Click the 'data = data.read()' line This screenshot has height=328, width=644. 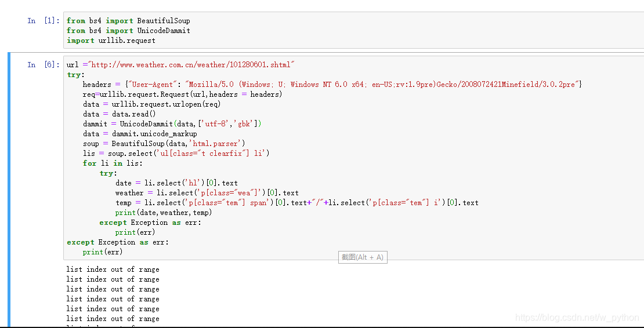(x=119, y=114)
